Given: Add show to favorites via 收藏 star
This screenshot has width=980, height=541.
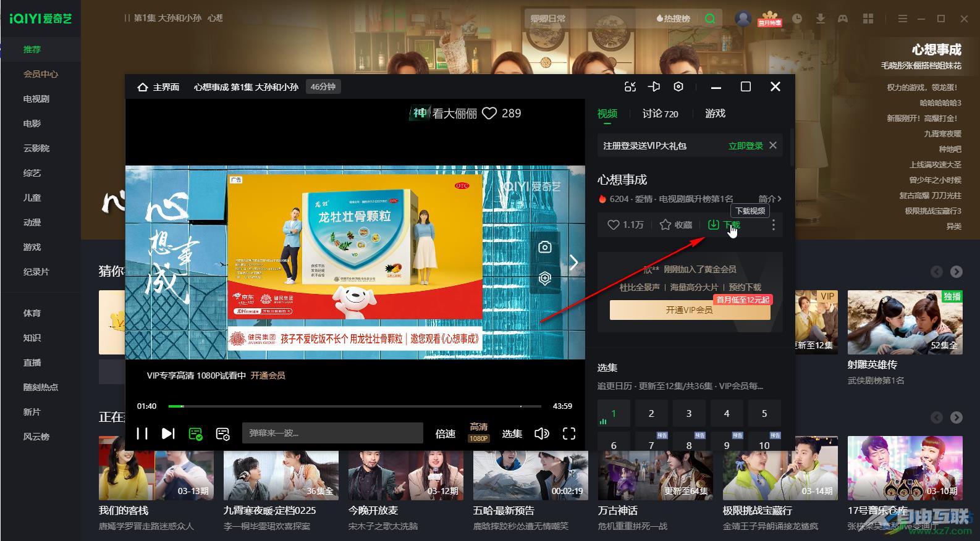Looking at the screenshot, I should (x=676, y=225).
